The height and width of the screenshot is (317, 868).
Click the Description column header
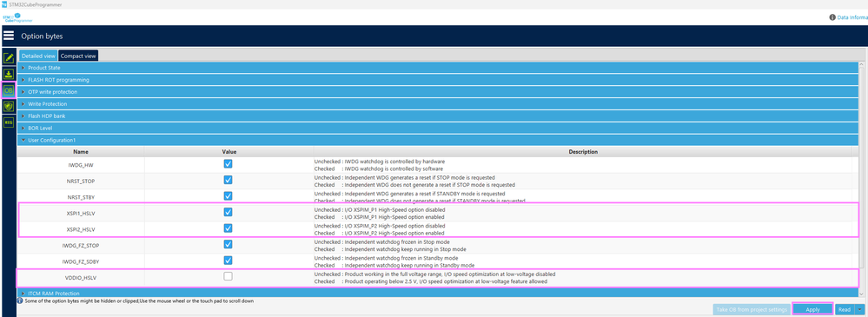(583, 152)
